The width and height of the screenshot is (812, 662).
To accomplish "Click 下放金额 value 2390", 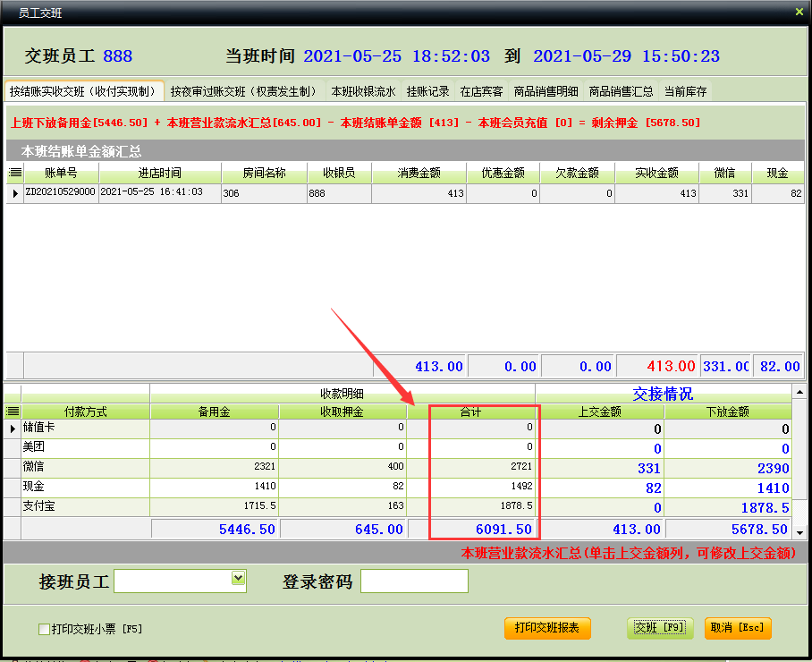I will [x=728, y=468].
